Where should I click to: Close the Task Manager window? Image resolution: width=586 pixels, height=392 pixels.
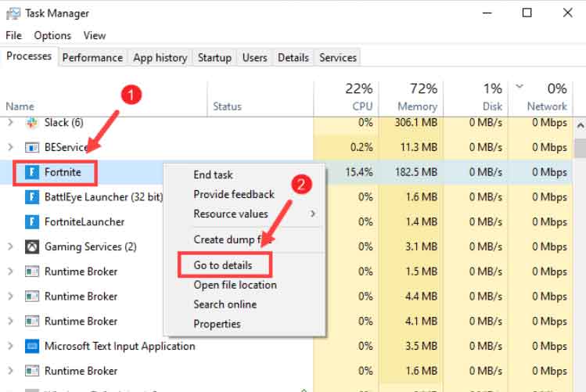[568, 13]
